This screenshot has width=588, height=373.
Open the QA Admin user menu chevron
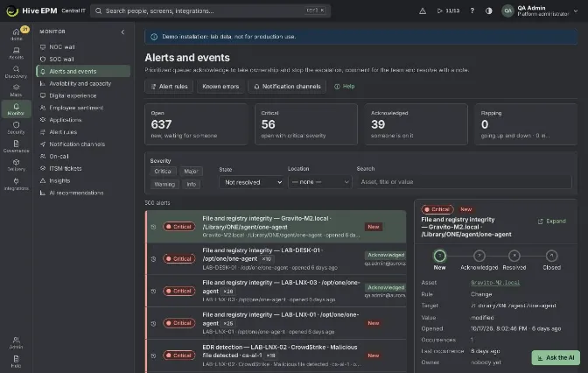tap(576, 11)
